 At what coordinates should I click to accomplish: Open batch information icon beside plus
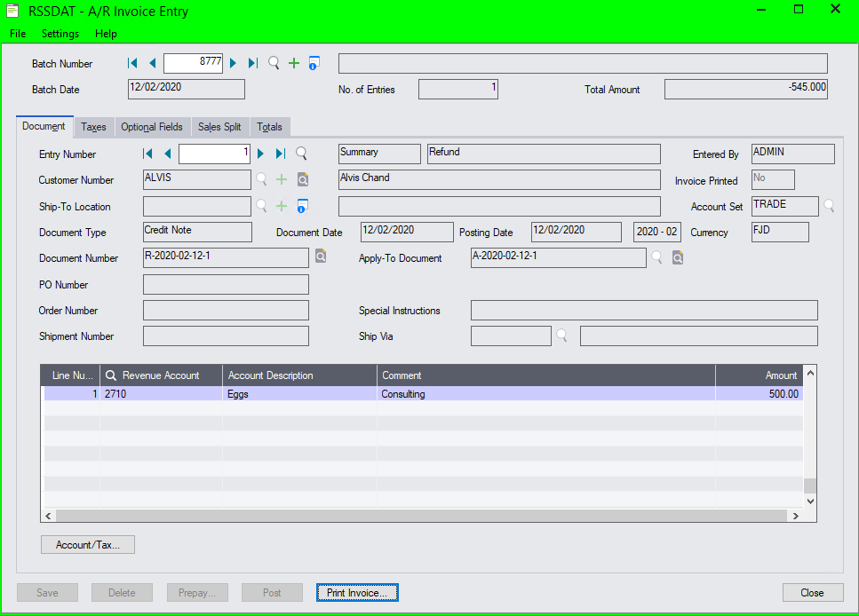314,63
